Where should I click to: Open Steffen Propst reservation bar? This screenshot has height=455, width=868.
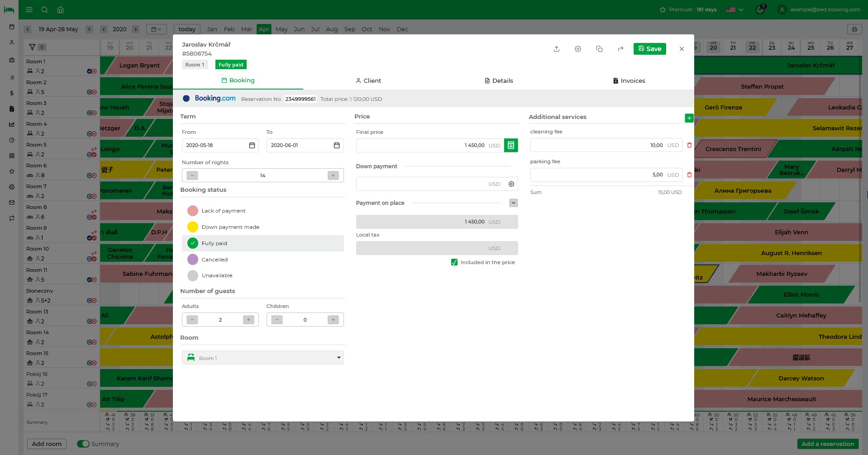[x=762, y=86]
